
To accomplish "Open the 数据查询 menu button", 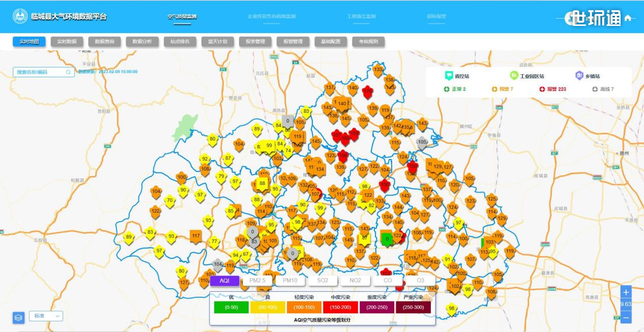I will click(x=105, y=42).
